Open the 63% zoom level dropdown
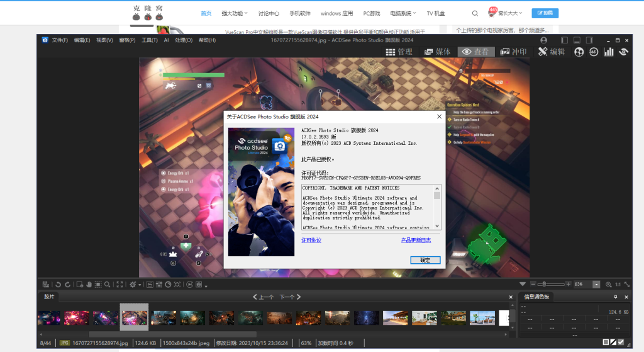This screenshot has width=644, height=352. pos(596,285)
